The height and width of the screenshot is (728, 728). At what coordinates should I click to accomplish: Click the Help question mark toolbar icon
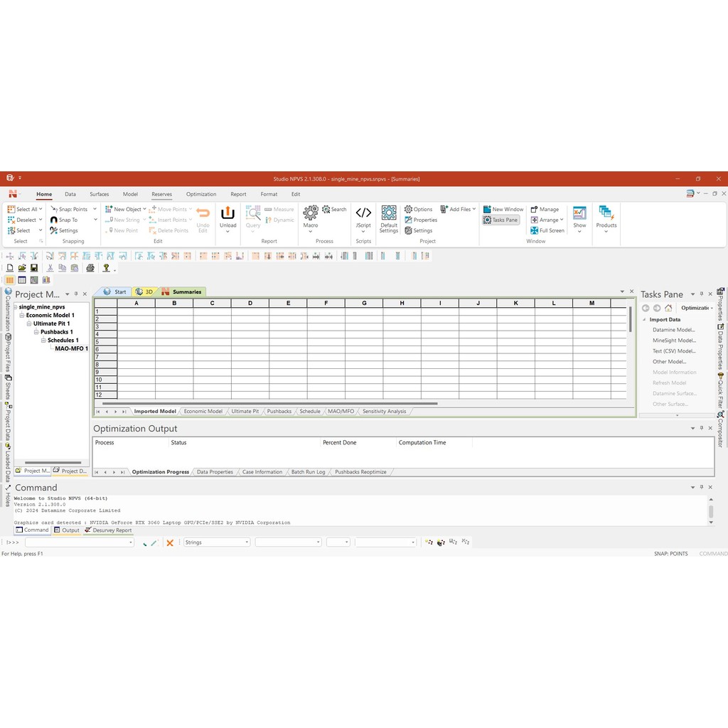click(x=107, y=268)
